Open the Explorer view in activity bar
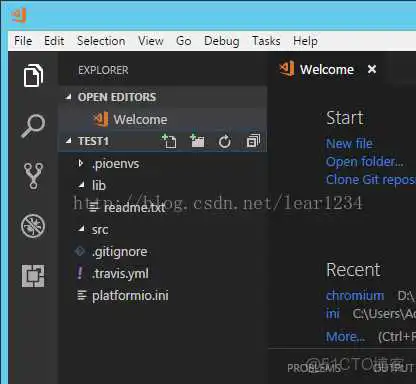The image size is (416, 384). click(33, 75)
